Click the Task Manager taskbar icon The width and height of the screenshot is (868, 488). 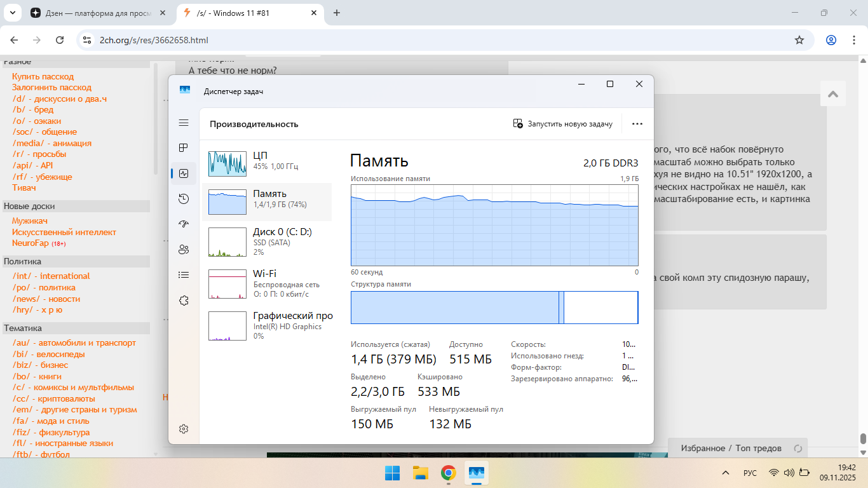point(477,473)
